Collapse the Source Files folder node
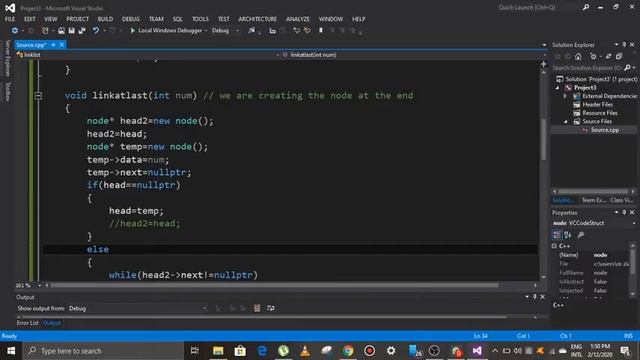Viewport: 640px width, 360px height. pos(566,122)
